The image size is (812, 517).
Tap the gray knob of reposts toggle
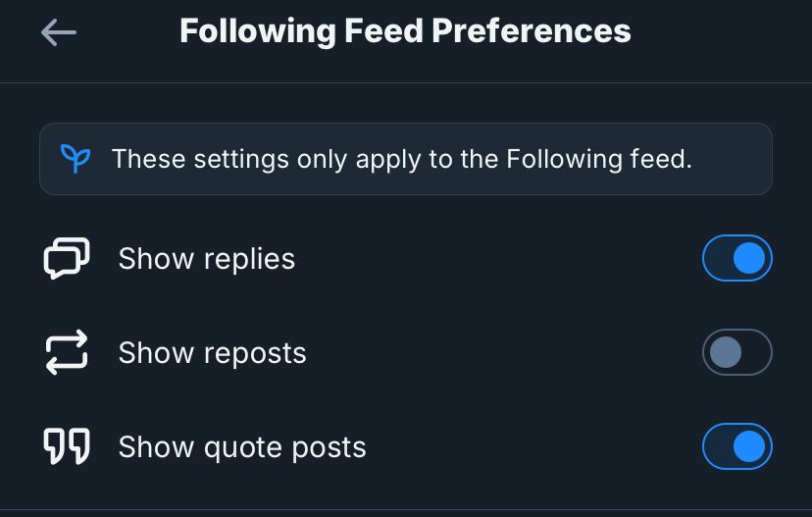pyautogui.click(x=726, y=352)
